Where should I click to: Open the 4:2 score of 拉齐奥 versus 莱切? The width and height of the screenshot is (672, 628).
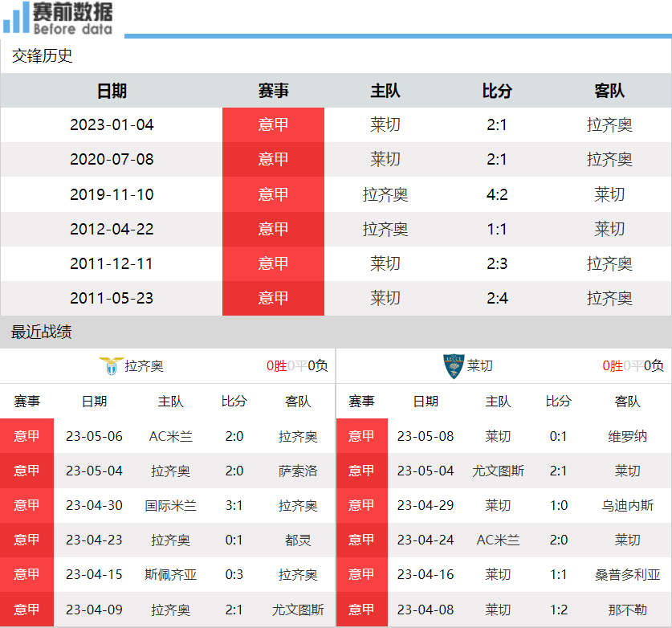point(498,194)
